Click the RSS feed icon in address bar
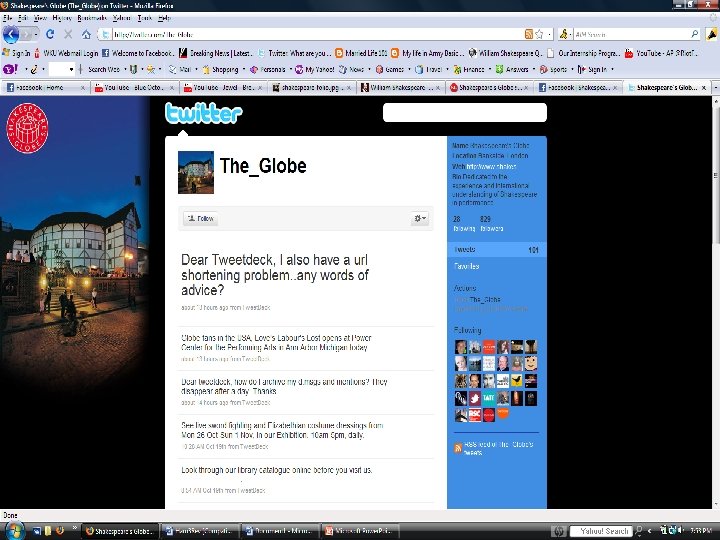 click(529, 34)
